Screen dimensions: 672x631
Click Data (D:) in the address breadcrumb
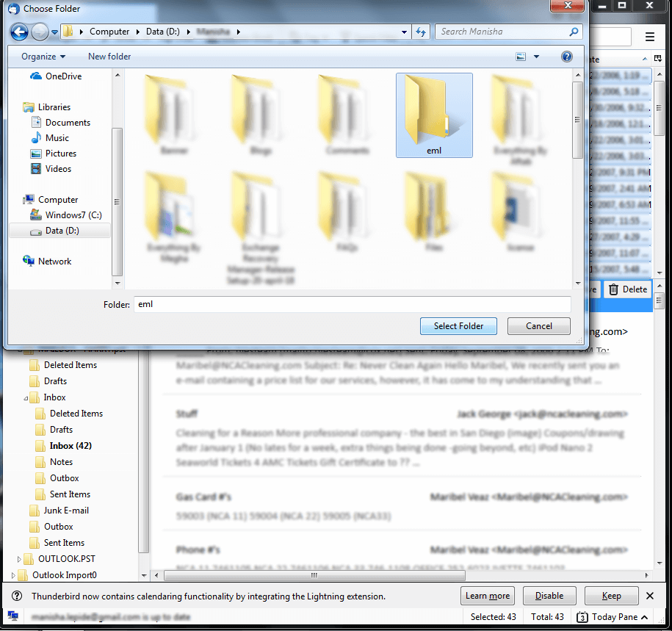pyautogui.click(x=163, y=32)
